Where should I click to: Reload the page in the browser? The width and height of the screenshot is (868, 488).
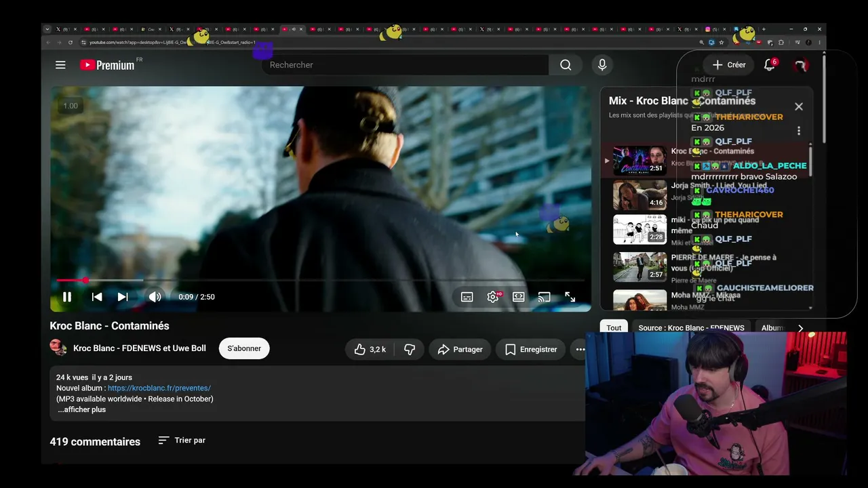71,42
